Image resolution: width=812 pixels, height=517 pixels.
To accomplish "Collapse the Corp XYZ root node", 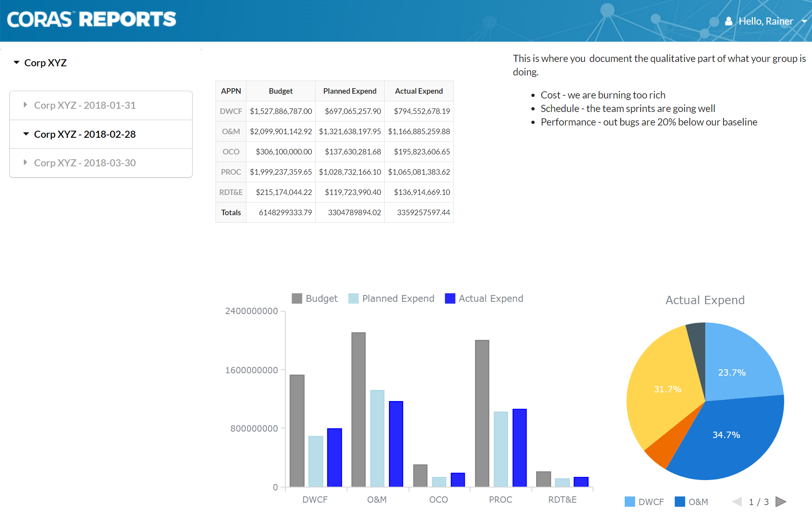I will [16, 62].
